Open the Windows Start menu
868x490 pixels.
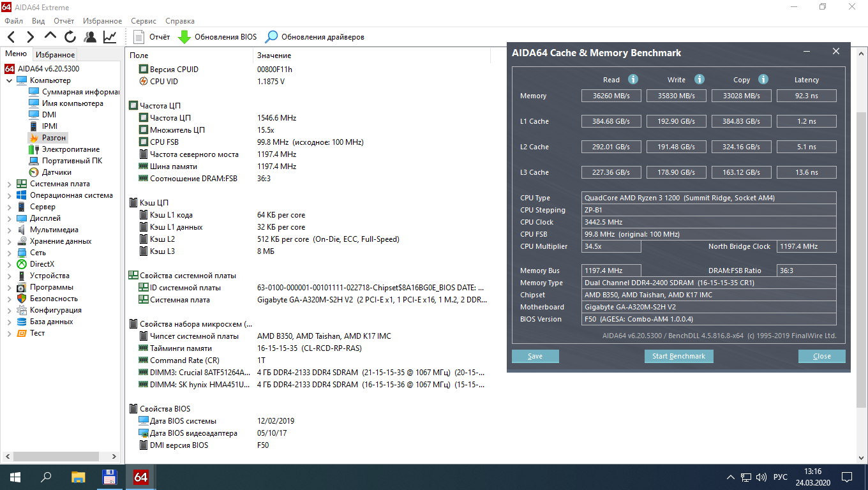point(15,477)
